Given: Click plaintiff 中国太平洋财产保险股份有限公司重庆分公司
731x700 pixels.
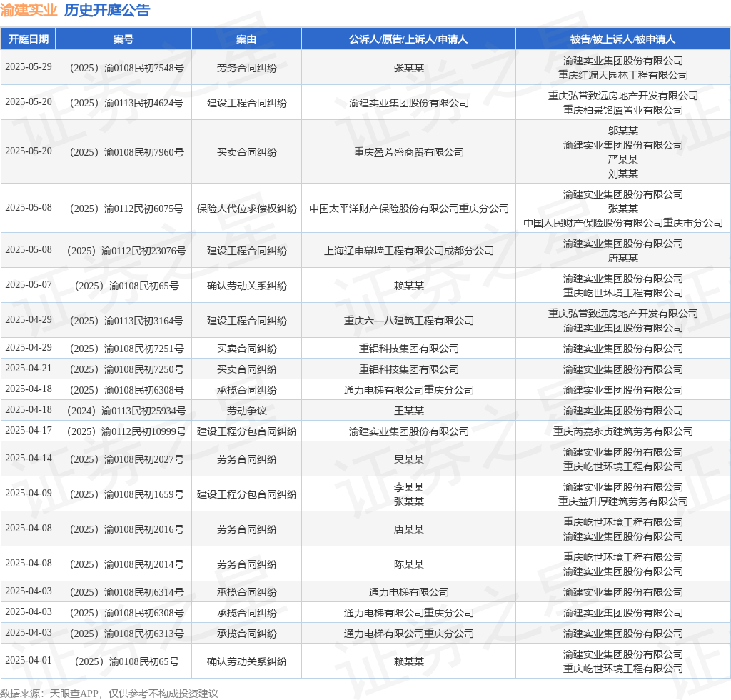Looking at the screenshot, I should (409, 209).
